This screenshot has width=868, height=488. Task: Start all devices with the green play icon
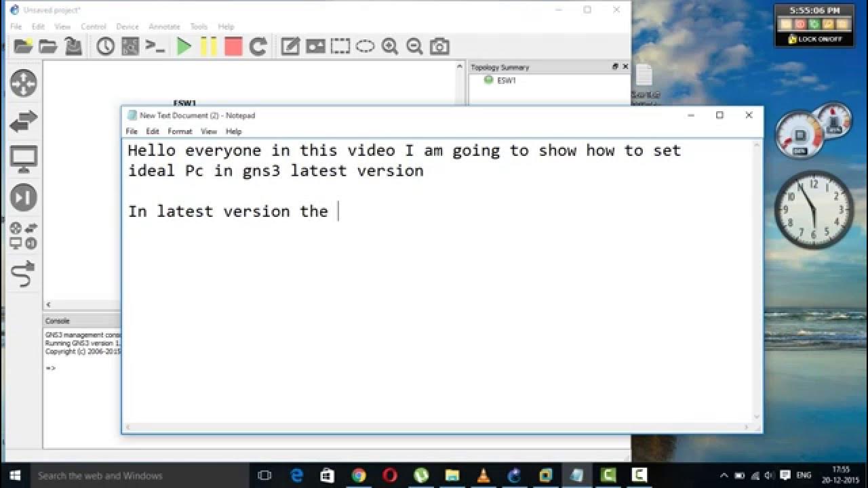184,46
